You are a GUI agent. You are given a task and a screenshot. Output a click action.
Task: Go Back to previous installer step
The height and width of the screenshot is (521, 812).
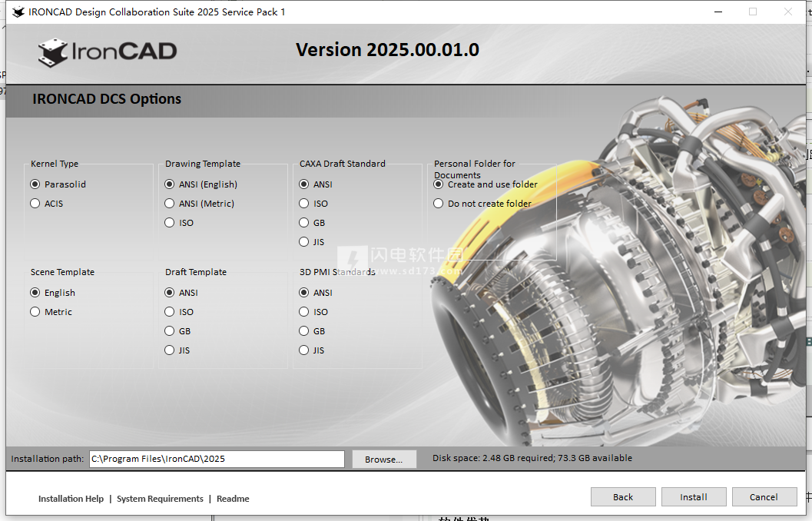[x=623, y=497]
